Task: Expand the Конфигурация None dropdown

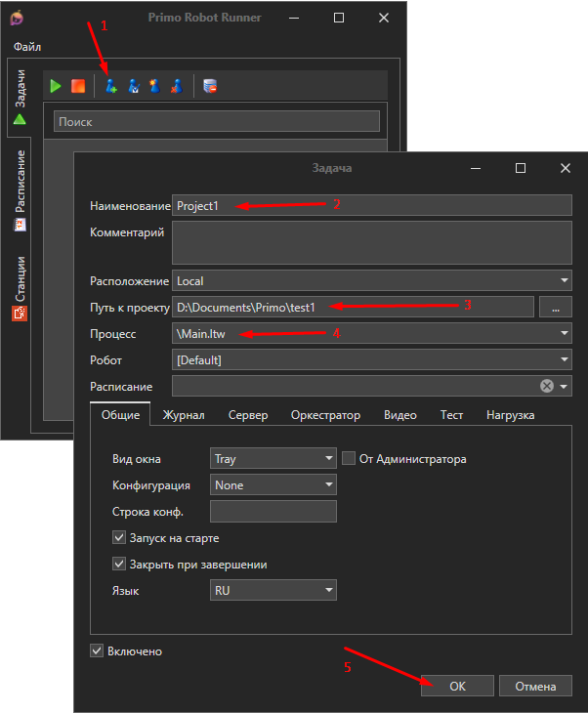Action: tap(273, 484)
